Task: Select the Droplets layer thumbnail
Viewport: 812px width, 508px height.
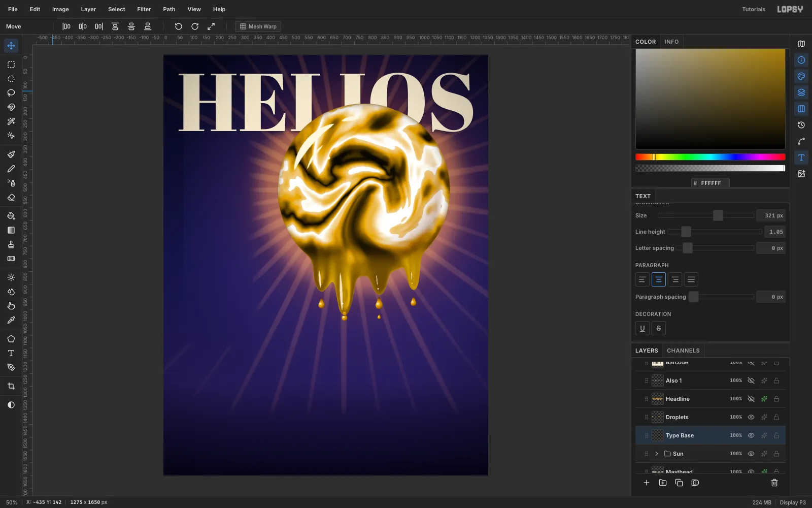Action: (x=658, y=417)
